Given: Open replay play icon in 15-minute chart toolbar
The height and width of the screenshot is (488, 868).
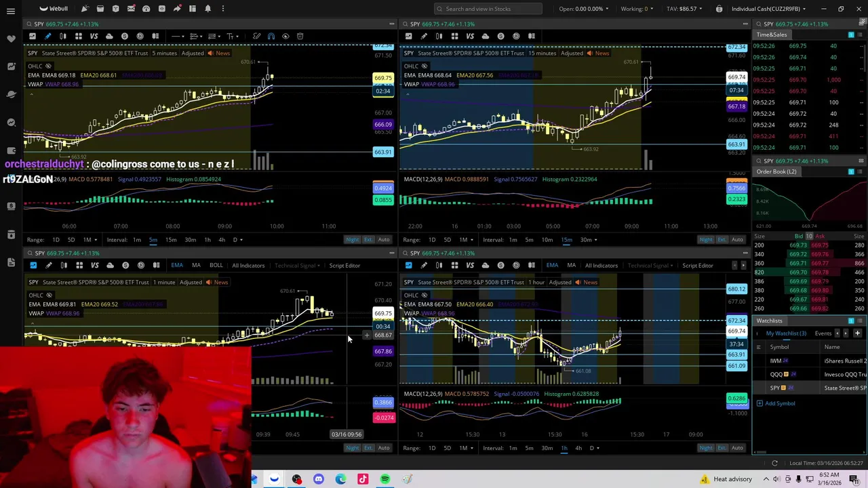Looking at the screenshot, I should 516,36.
